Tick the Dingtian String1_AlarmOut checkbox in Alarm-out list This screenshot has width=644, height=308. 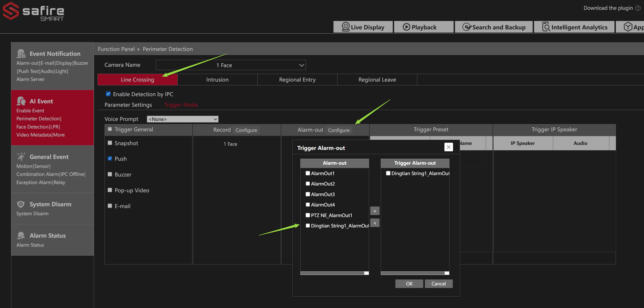pos(308,225)
